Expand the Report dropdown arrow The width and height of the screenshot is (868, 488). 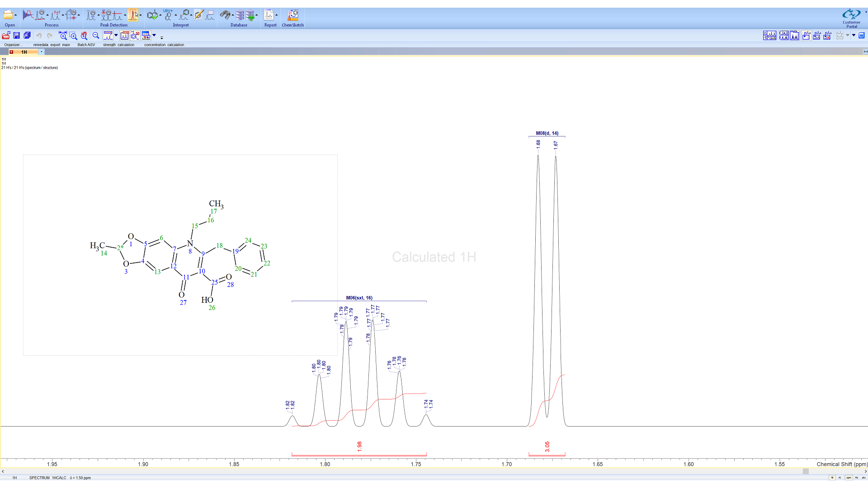[277, 15]
